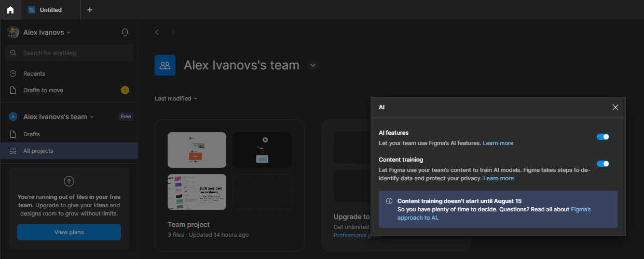Screen dimensions: 644x259
Task: Open Learn more link for AI features
Action: click(x=498, y=143)
